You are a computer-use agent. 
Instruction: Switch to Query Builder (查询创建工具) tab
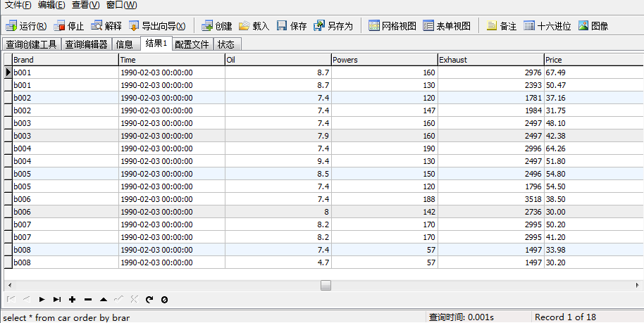click(32, 44)
